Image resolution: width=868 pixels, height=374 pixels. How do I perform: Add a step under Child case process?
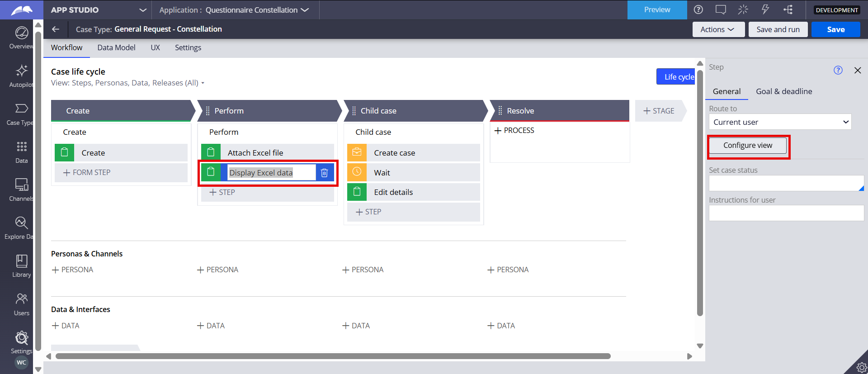[x=413, y=212]
